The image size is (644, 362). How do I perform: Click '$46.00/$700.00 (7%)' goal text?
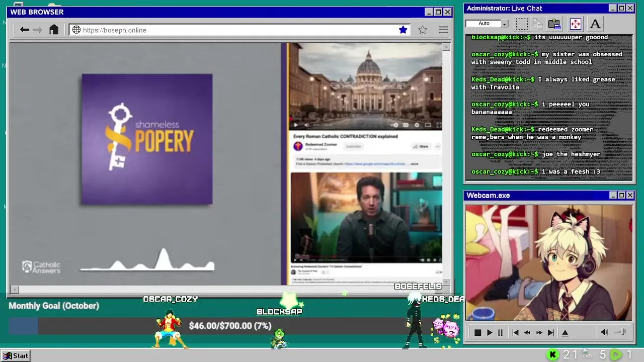click(230, 326)
